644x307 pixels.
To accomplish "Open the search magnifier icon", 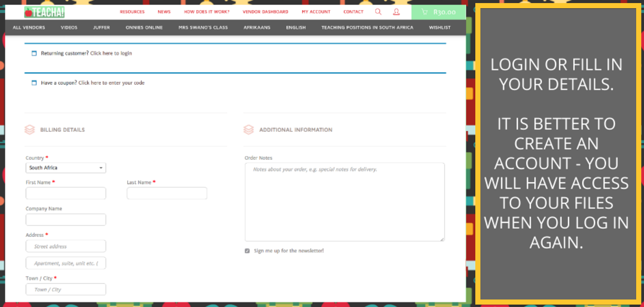I will (x=378, y=12).
